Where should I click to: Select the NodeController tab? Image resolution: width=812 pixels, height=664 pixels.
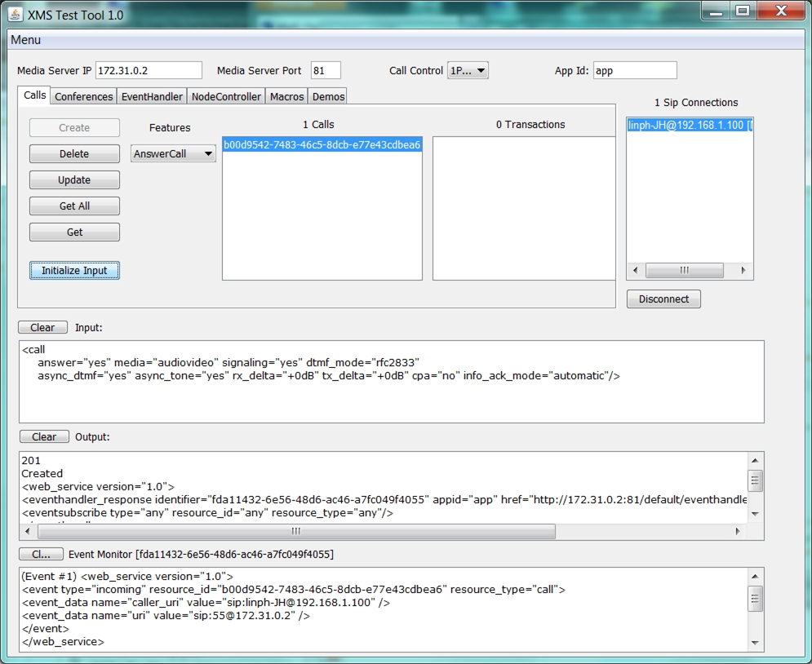click(226, 96)
